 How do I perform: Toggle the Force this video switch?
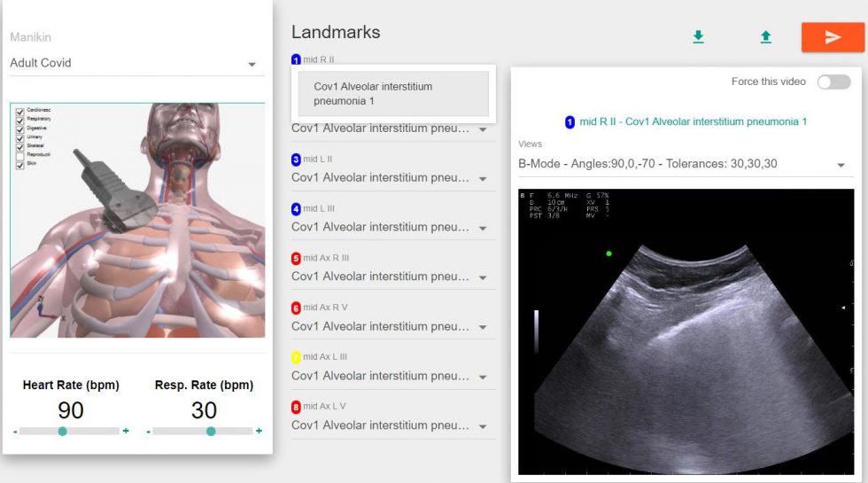pos(834,82)
